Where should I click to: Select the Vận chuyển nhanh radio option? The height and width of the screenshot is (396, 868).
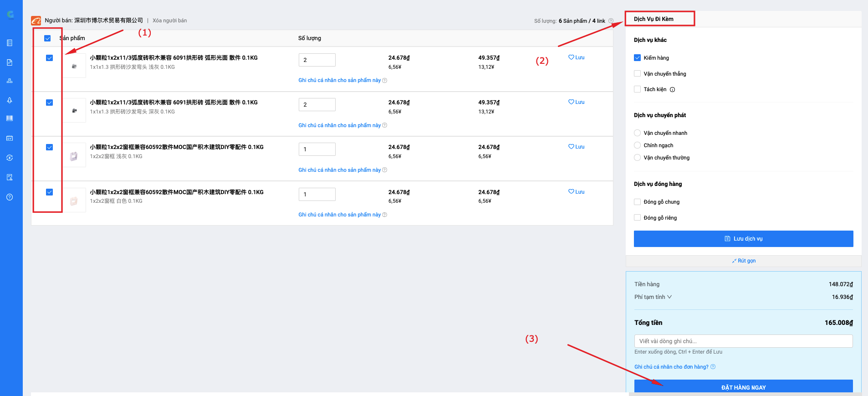click(637, 133)
